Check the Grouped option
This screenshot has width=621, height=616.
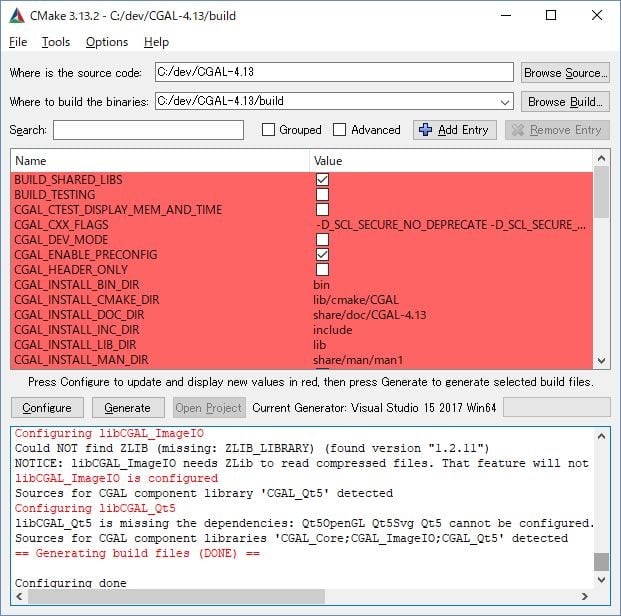pyautogui.click(x=268, y=130)
